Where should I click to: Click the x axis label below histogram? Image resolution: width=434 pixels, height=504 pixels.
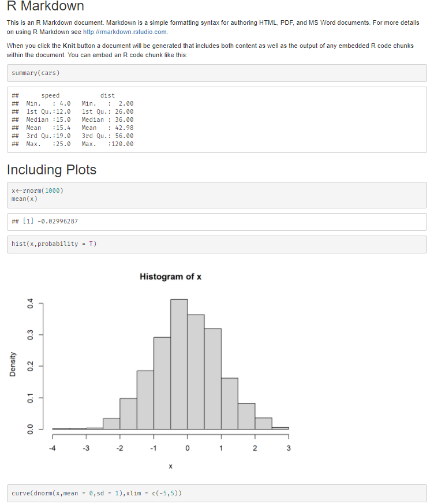pyautogui.click(x=171, y=466)
